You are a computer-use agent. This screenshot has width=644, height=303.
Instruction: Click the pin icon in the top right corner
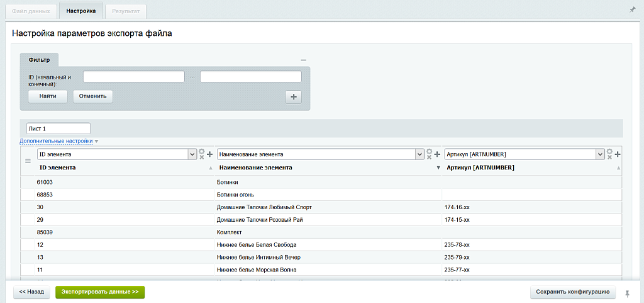point(632,10)
